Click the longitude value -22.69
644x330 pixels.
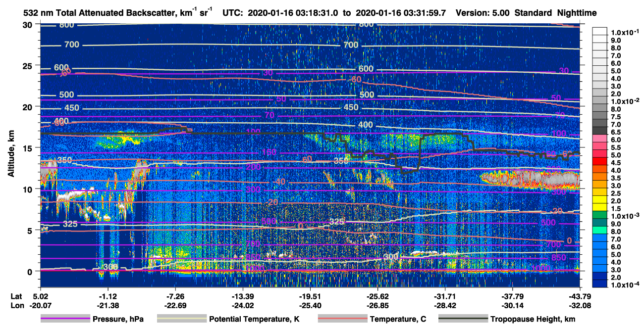(175, 305)
